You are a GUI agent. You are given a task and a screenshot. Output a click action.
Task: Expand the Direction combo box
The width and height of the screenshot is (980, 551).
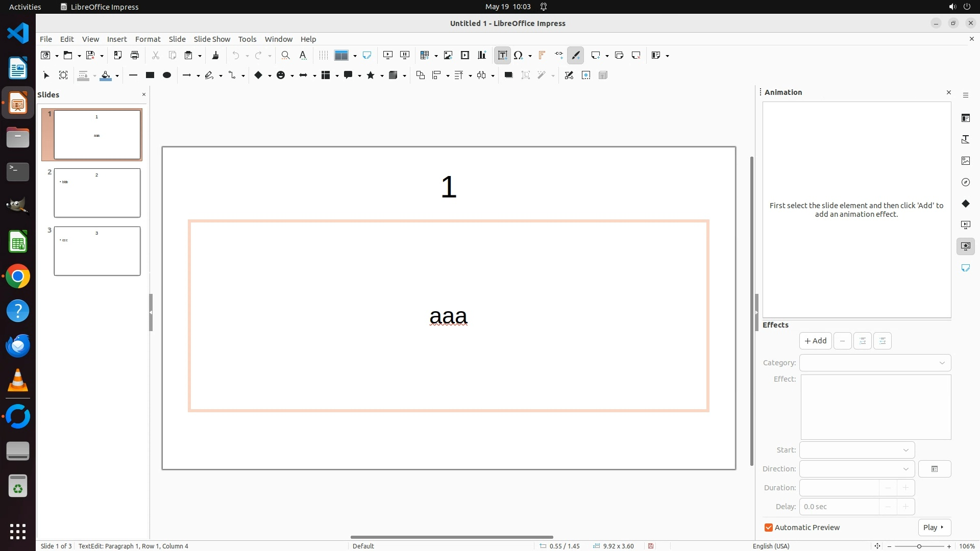tap(856, 469)
